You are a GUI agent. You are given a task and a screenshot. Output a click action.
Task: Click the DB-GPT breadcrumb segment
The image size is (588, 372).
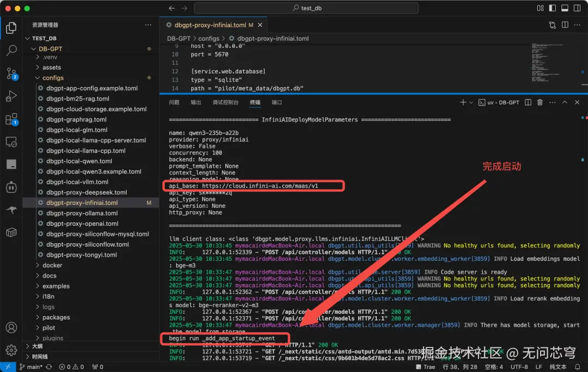tap(179, 38)
